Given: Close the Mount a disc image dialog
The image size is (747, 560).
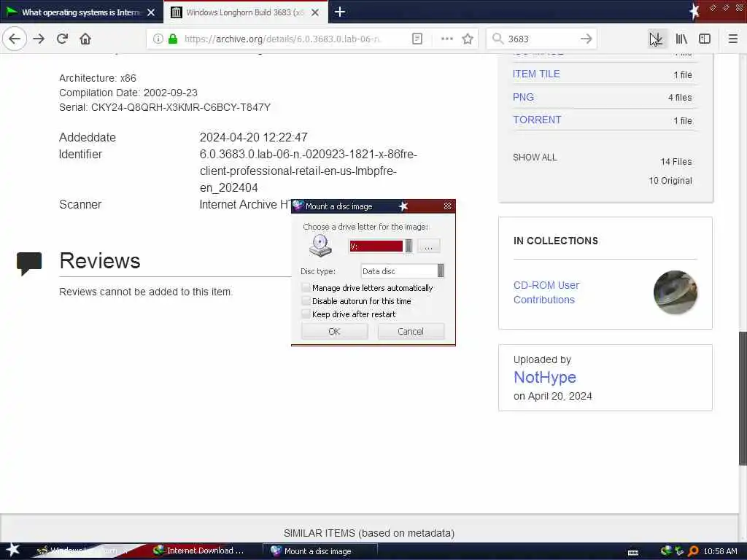Looking at the screenshot, I should tap(447, 206).
